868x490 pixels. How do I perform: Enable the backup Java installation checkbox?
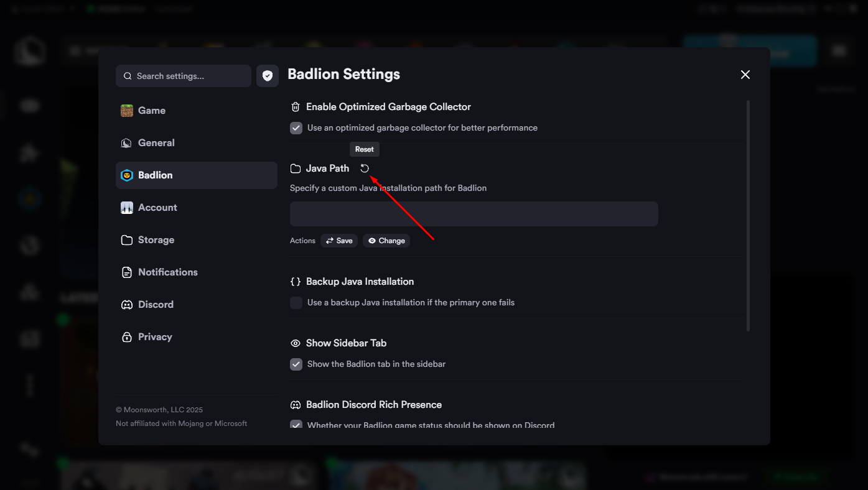296,303
